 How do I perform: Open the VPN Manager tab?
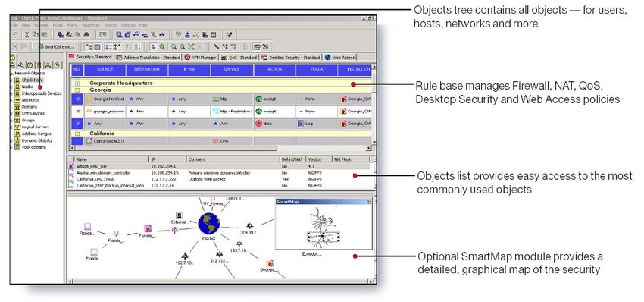(201, 58)
